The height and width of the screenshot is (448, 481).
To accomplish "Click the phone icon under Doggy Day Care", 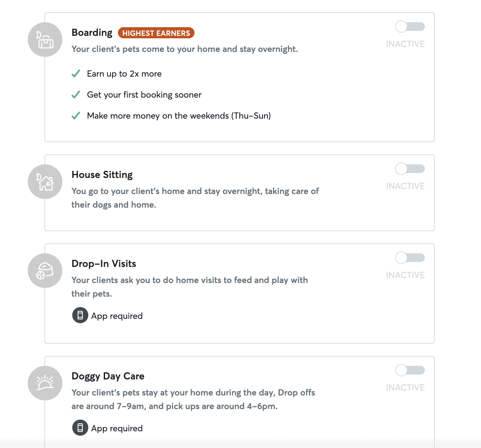I will click(80, 428).
